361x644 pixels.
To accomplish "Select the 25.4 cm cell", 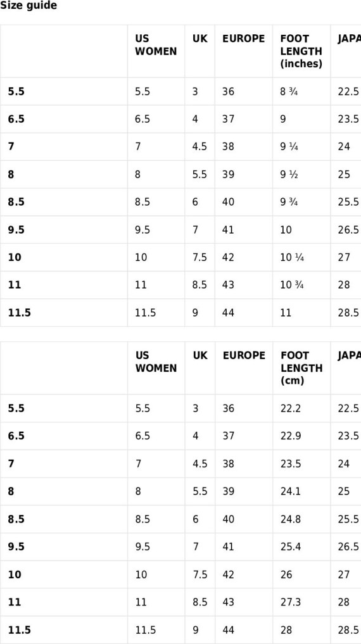I will coord(291,546).
